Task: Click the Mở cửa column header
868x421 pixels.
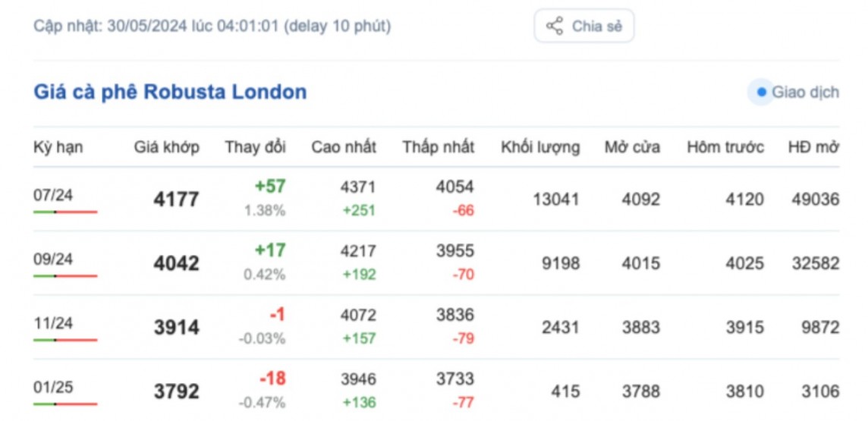Action: [632, 147]
